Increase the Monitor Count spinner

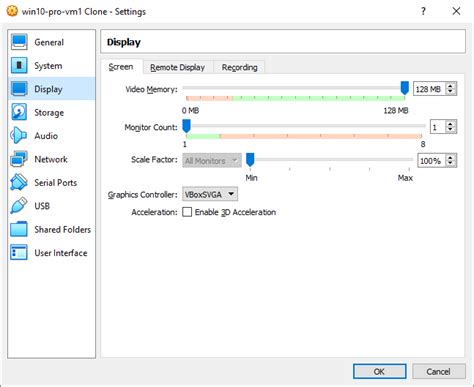[451, 124]
